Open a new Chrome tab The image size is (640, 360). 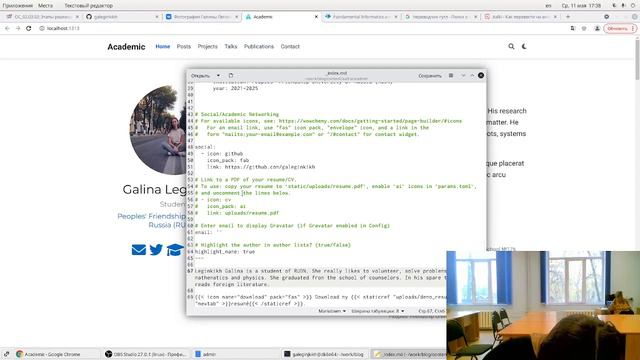(568, 17)
